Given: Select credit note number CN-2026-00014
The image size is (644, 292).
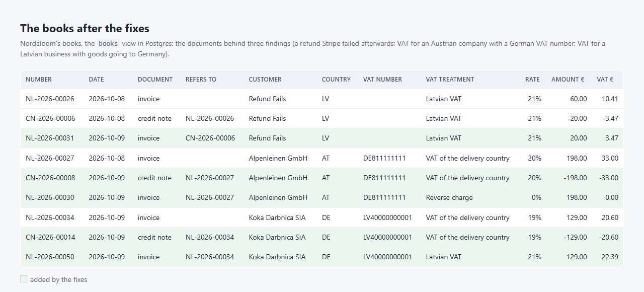Looking at the screenshot, I should tap(50, 237).
